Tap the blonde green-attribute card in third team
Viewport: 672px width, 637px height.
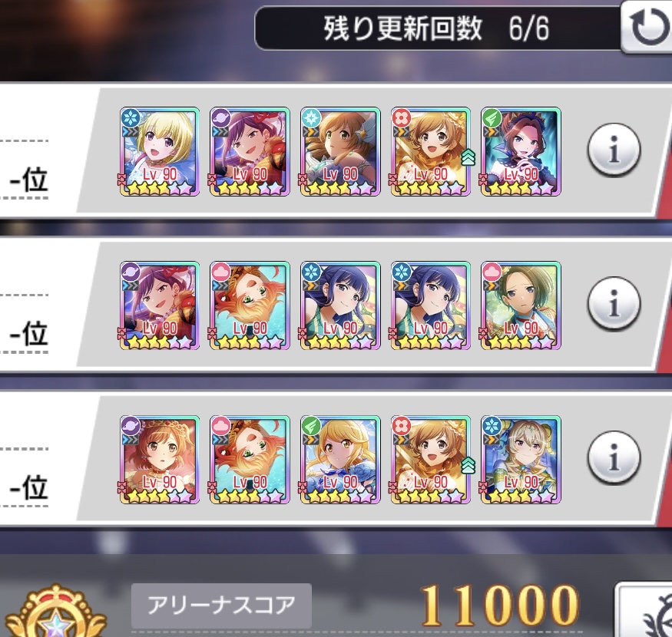point(340,460)
